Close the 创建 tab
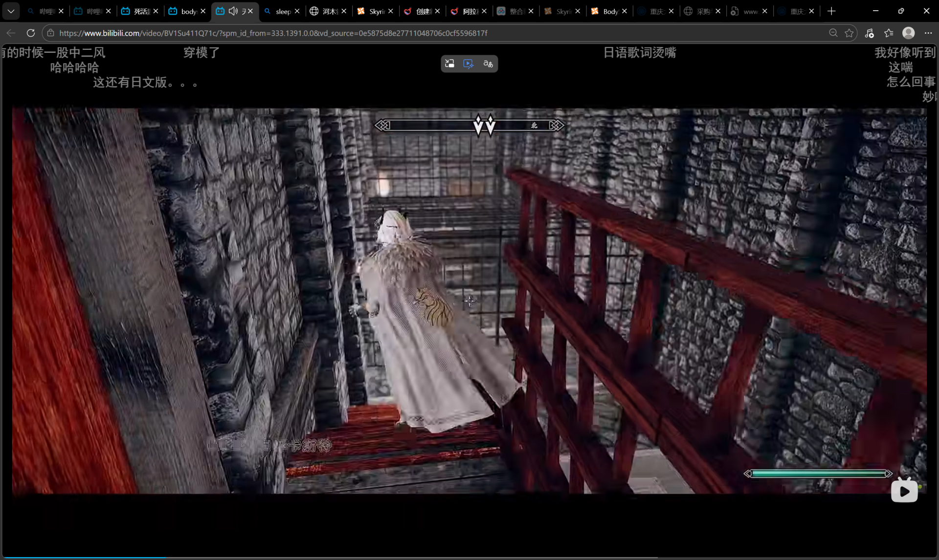 (x=437, y=11)
